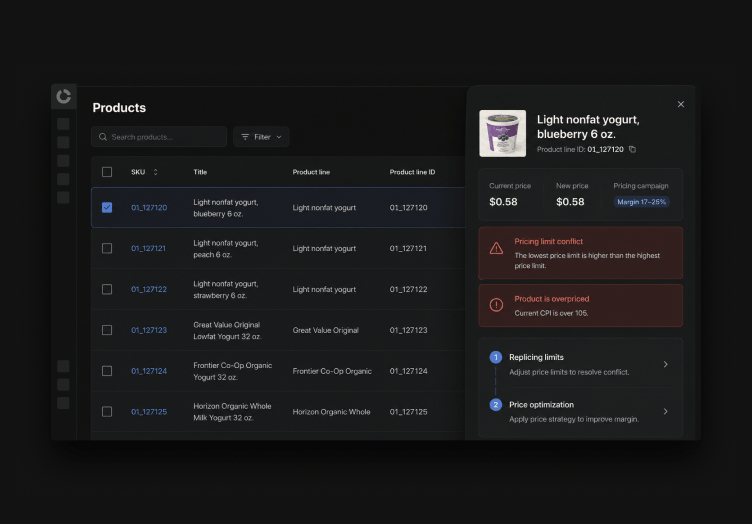The image size is (752, 524).
Task: Click the Product line column header
Action: coord(311,172)
